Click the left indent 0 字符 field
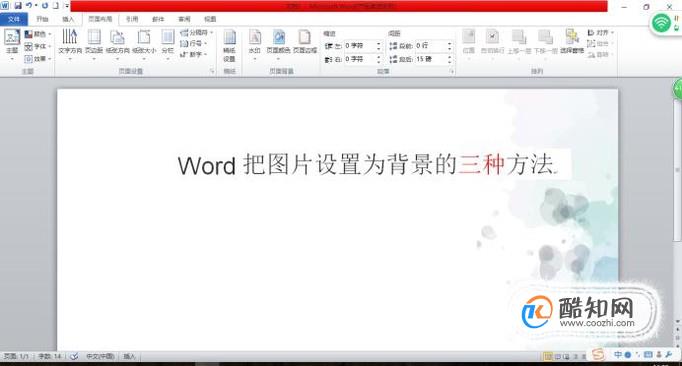 (x=359, y=46)
